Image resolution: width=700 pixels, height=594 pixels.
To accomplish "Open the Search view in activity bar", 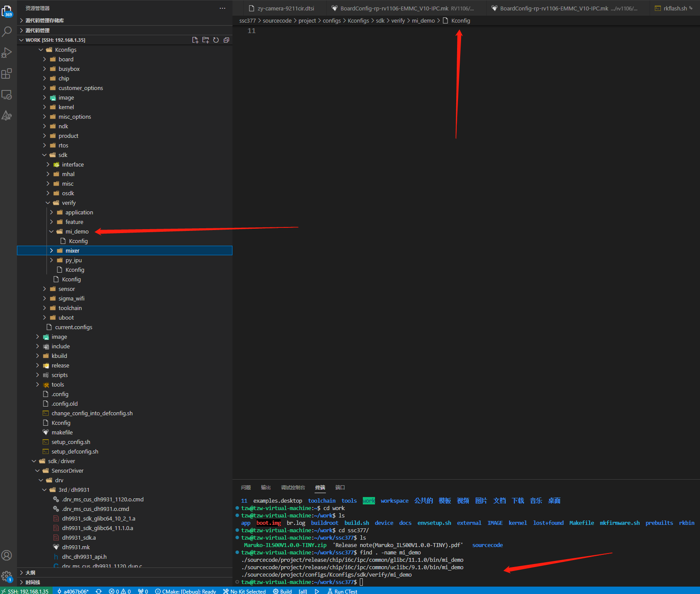I will 7,31.
